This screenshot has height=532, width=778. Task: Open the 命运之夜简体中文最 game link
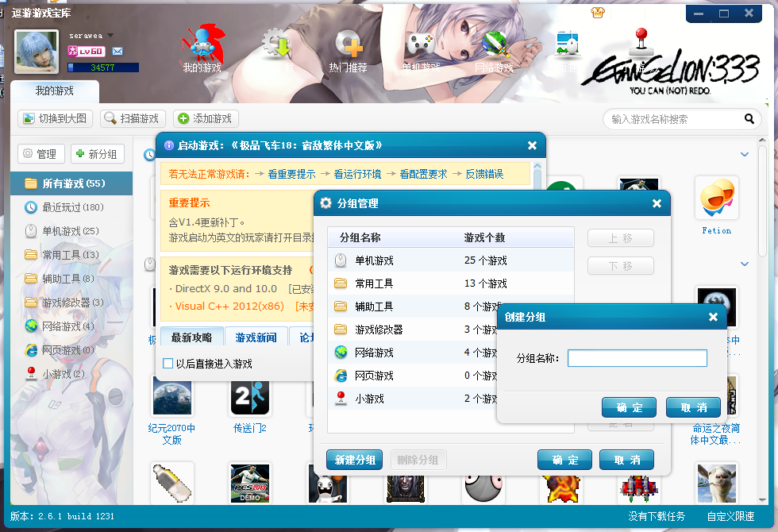716,434
